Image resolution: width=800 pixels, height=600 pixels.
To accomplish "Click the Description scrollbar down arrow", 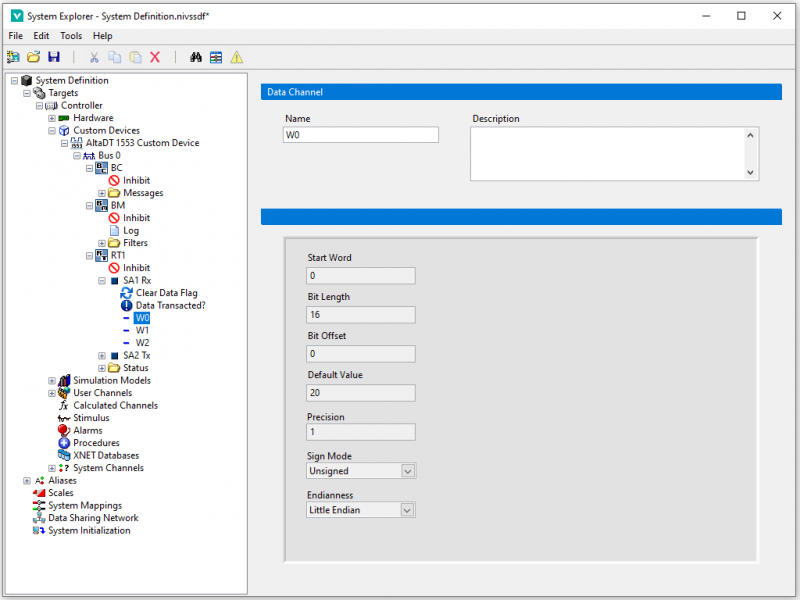I will point(750,172).
